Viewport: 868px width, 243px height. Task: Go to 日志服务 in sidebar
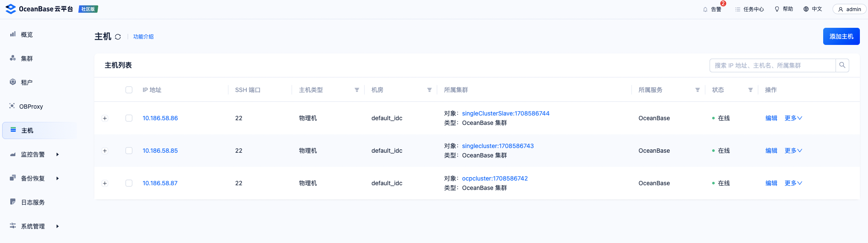pyautogui.click(x=33, y=202)
